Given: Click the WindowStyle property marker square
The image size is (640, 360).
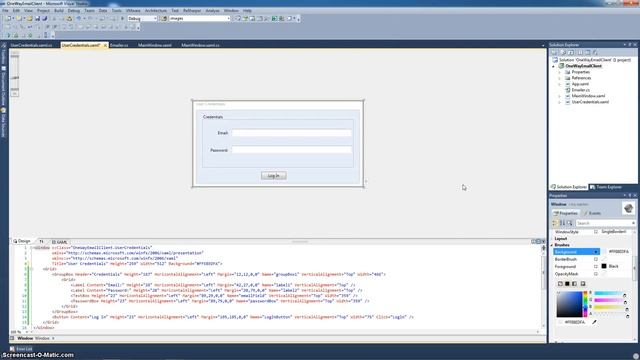Looking at the screenshot, I should point(596,232).
